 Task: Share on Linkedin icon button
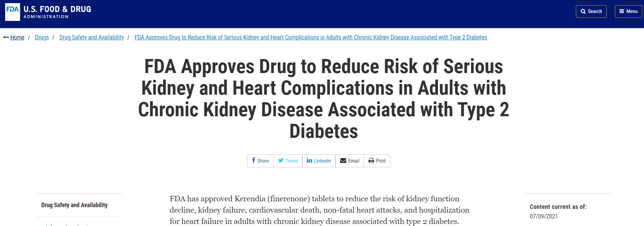[x=309, y=160]
